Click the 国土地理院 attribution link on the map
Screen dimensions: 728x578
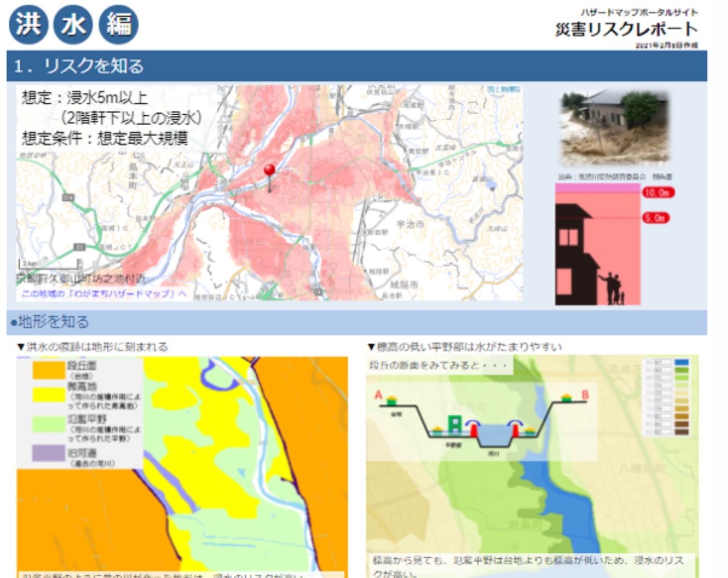[x=504, y=89]
